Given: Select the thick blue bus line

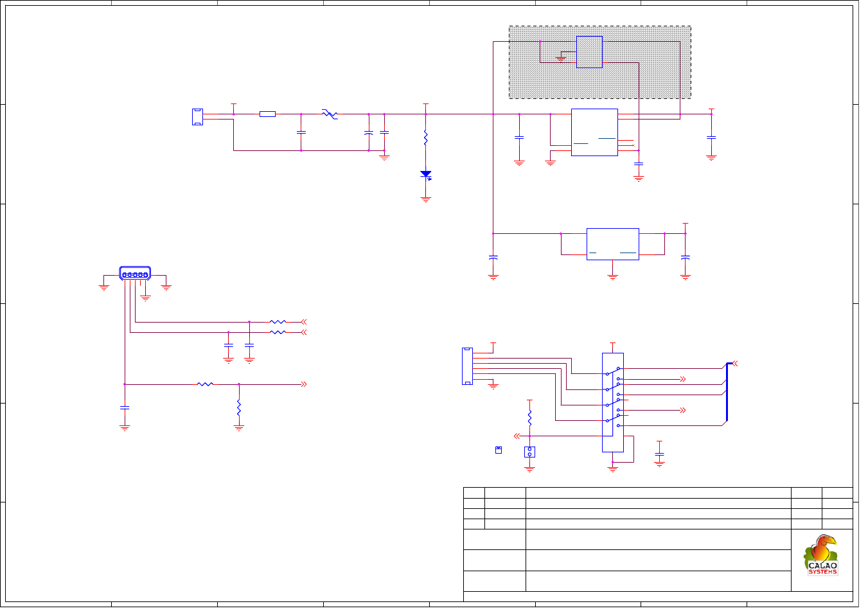Looking at the screenshot, I should 727,392.
